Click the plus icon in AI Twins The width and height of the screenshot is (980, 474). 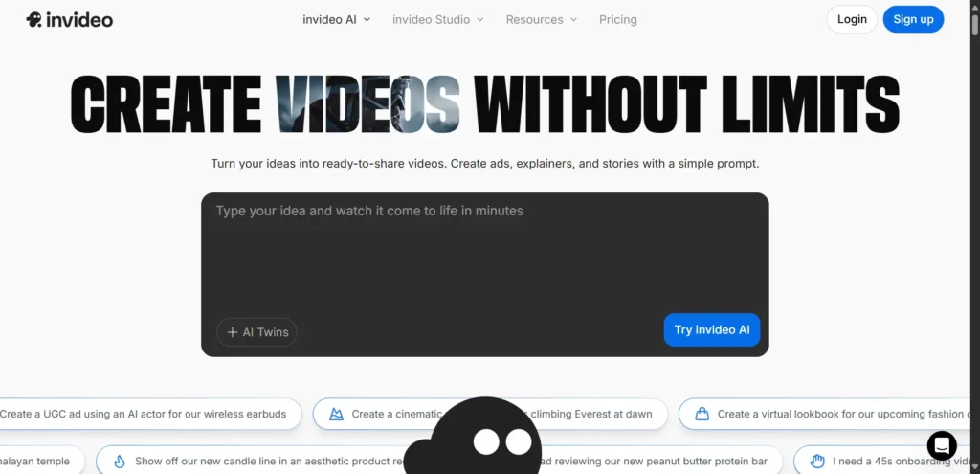[232, 332]
